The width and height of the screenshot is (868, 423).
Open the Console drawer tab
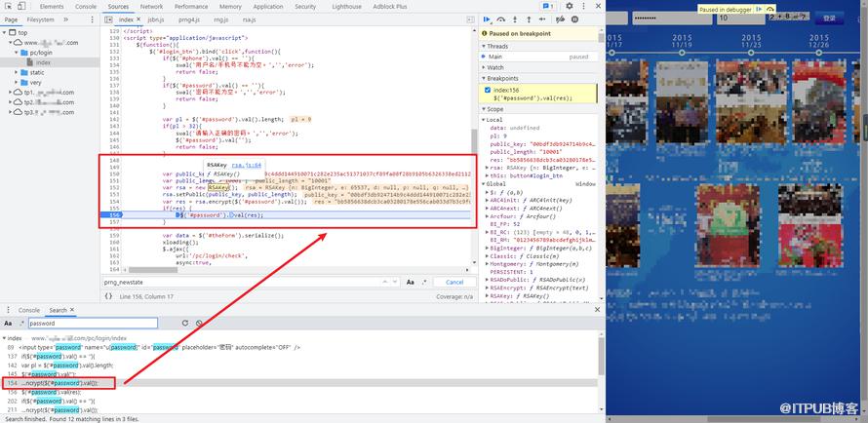tap(29, 310)
